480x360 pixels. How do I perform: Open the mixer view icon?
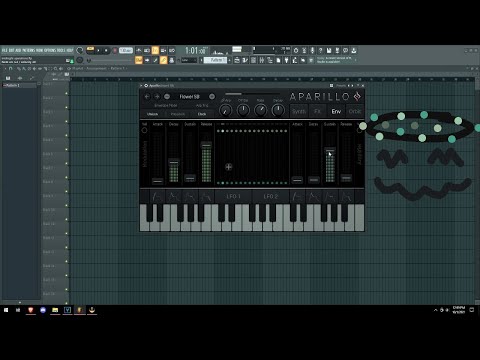[262, 60]
